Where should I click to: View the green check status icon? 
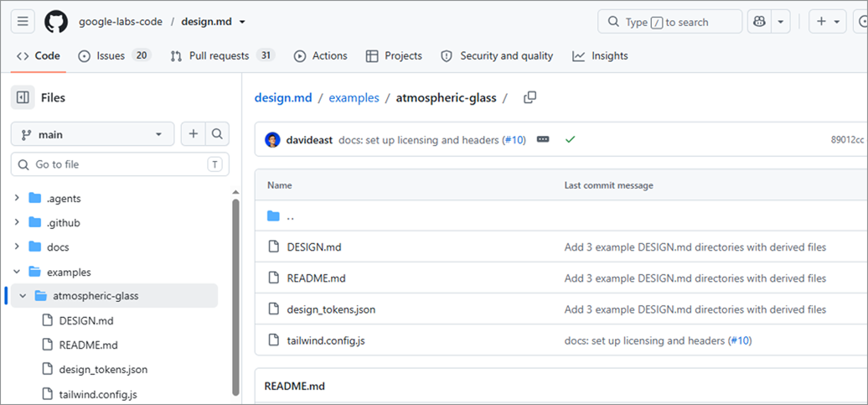click(570, 139)
